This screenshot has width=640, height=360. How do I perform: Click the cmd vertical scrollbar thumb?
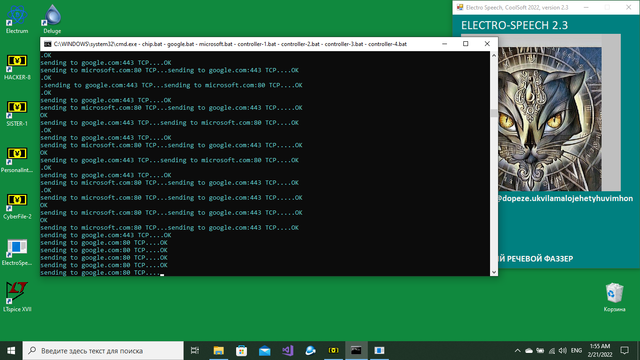[494, 113]
